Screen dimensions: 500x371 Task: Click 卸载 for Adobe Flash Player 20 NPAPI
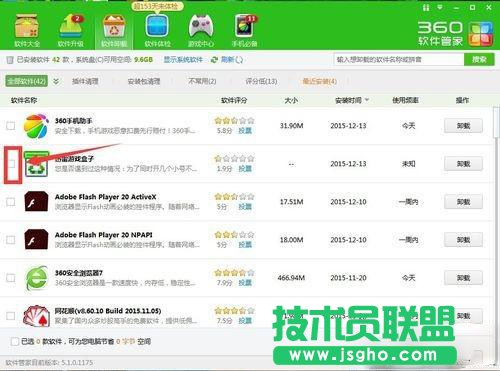click(463, 240)
